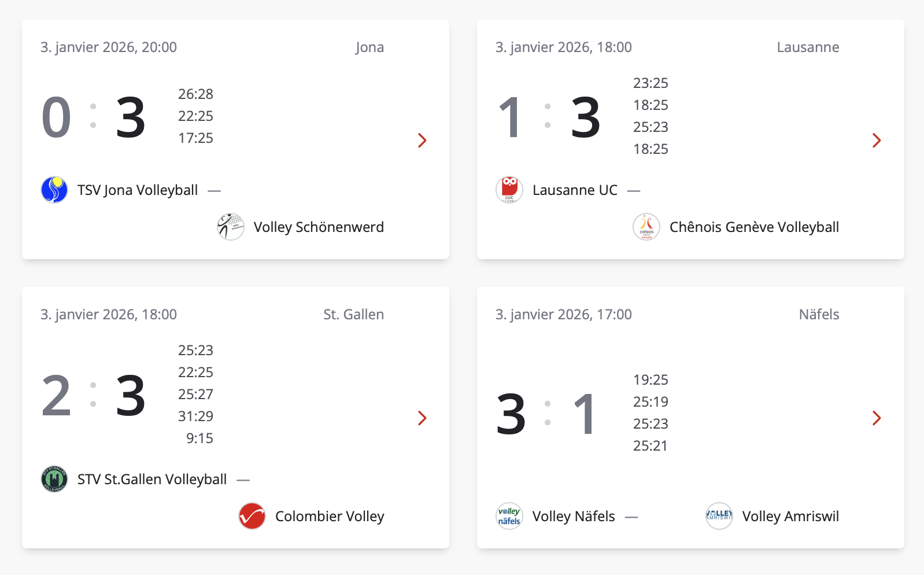
Task: Click the TSV Jona Volleyball team logo
Action: click(x=54, y=190)
